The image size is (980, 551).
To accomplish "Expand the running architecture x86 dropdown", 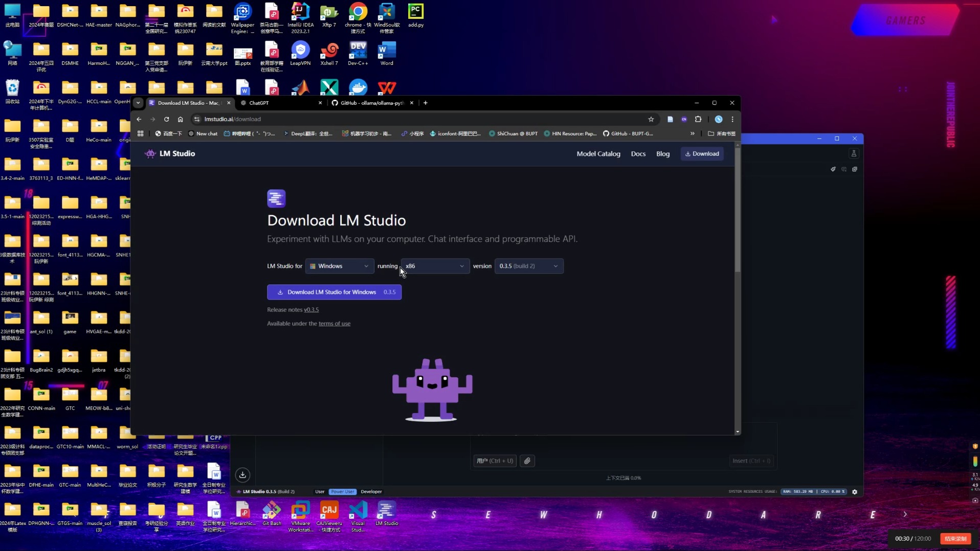I will [434, 266].
